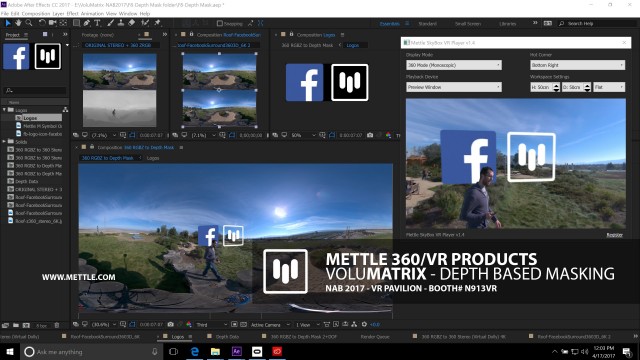The image size is (640, 360).
Task: Select the Pan Behind anchor point tool
Action: point(63,23)
